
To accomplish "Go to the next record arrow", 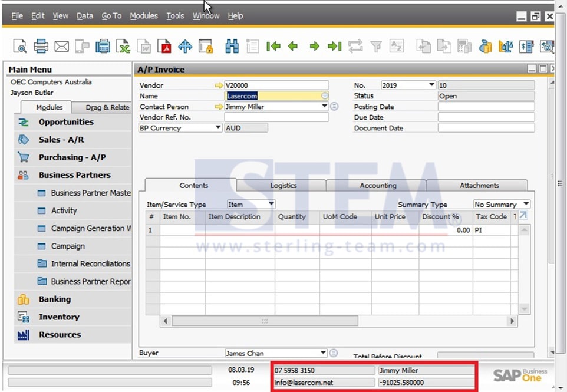I will click(x=315, y=47).
